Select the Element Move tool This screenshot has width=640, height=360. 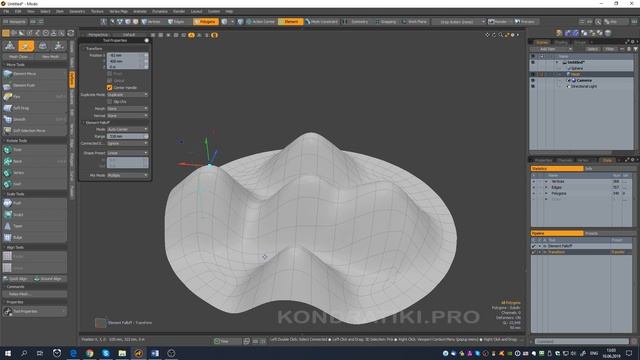35,74
